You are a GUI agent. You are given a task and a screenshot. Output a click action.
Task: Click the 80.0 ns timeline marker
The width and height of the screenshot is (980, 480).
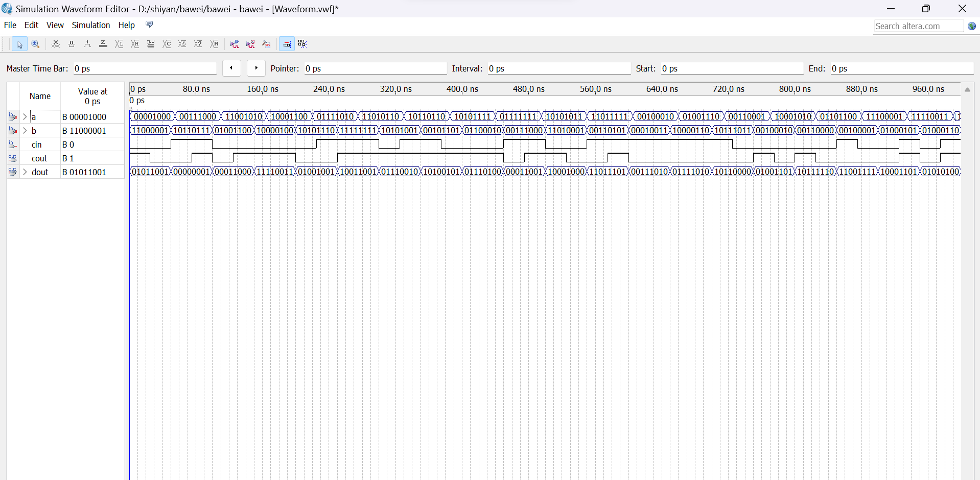196,89
